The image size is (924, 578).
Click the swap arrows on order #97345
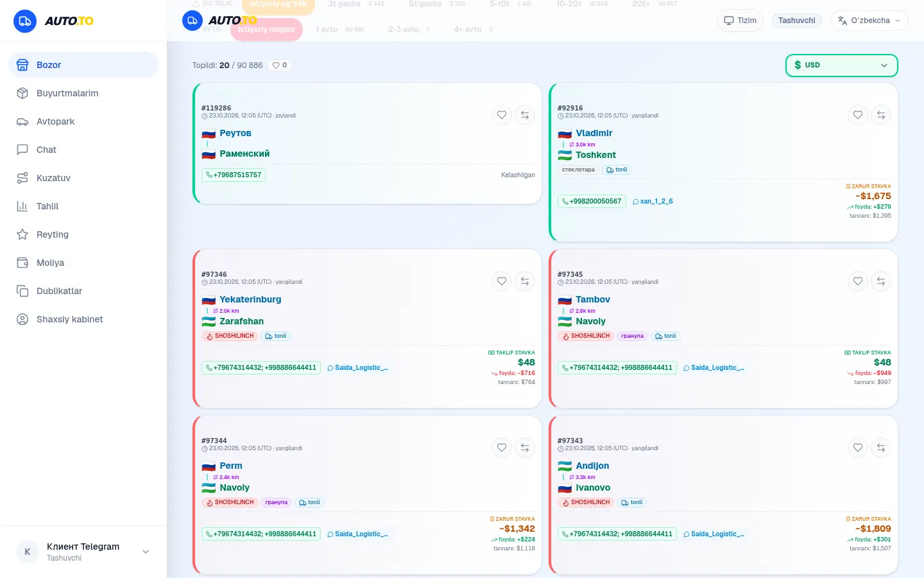pos(881,281)
